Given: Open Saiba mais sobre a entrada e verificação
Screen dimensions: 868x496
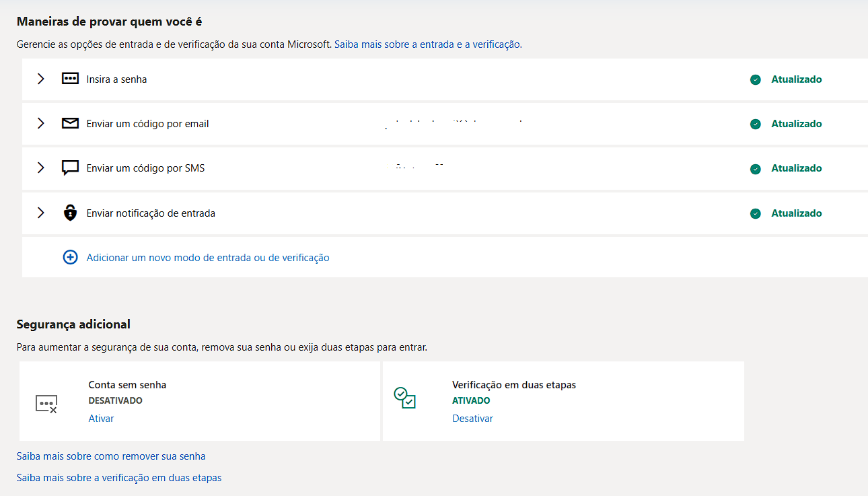Looking at the screenshot, I should (x=427, y=44).
